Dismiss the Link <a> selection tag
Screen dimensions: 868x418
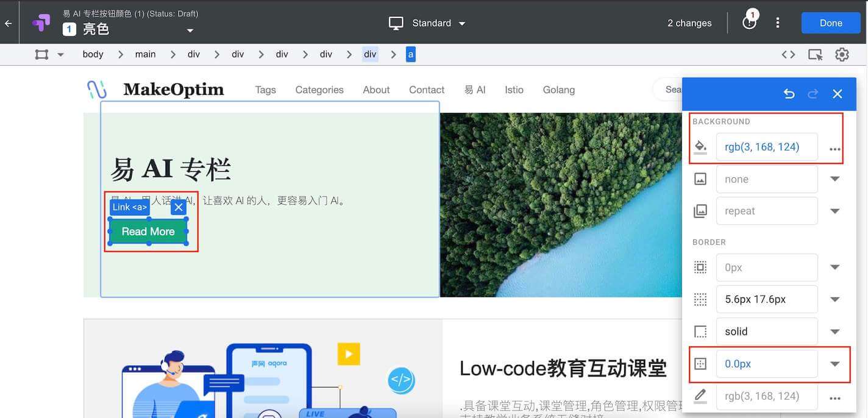tap(178, 207)
